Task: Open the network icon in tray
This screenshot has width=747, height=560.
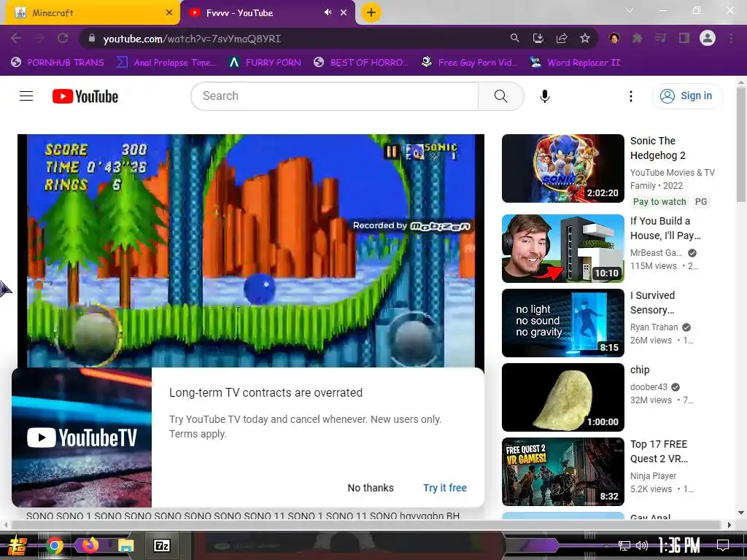Action: [624, 545]
